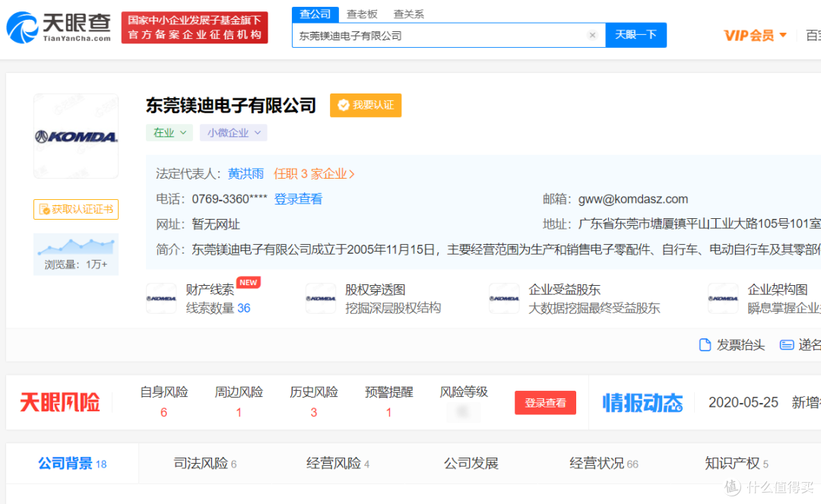Screen dimensions: 821x504
Task: Click the 股权穿透图 KOMDA icon
Action: [x=321, y=298]
